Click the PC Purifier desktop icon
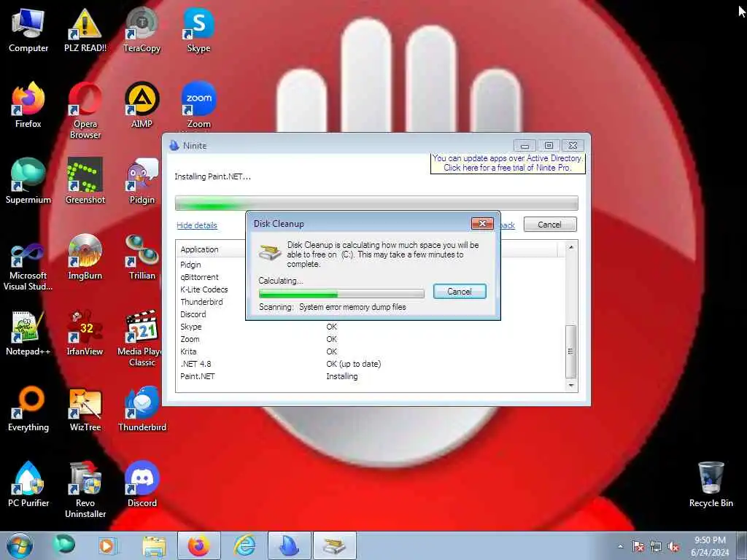 click(28, 484)
